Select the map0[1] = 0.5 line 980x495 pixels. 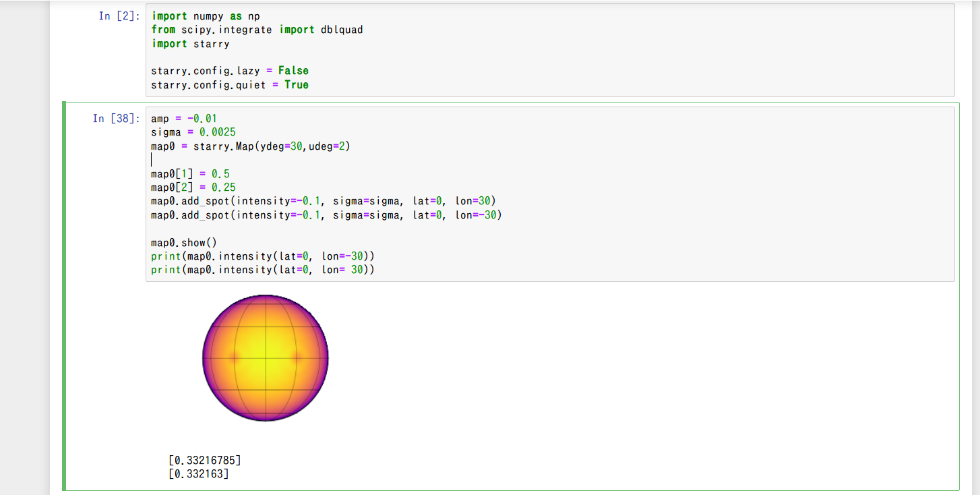(190, 173)
